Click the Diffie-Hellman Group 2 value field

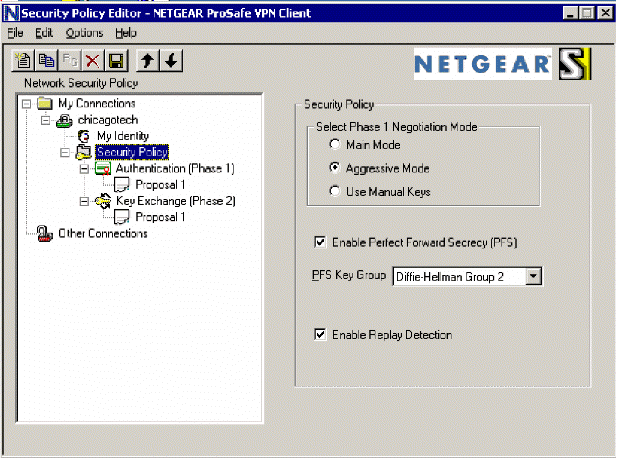click(x=460, y=277)
